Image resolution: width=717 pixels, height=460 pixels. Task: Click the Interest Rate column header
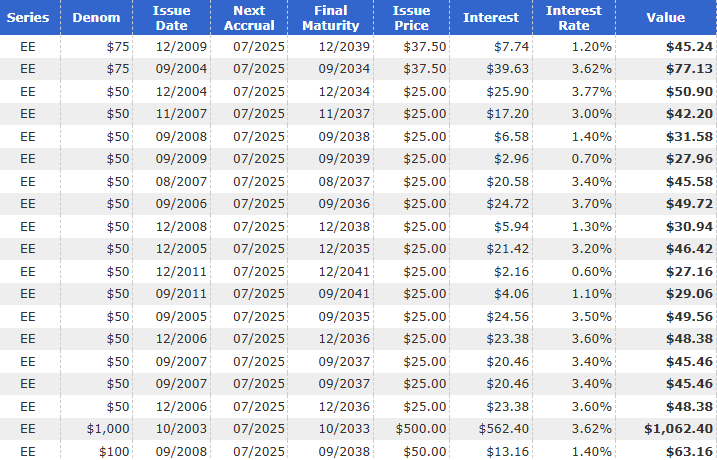tap(574, 17)
